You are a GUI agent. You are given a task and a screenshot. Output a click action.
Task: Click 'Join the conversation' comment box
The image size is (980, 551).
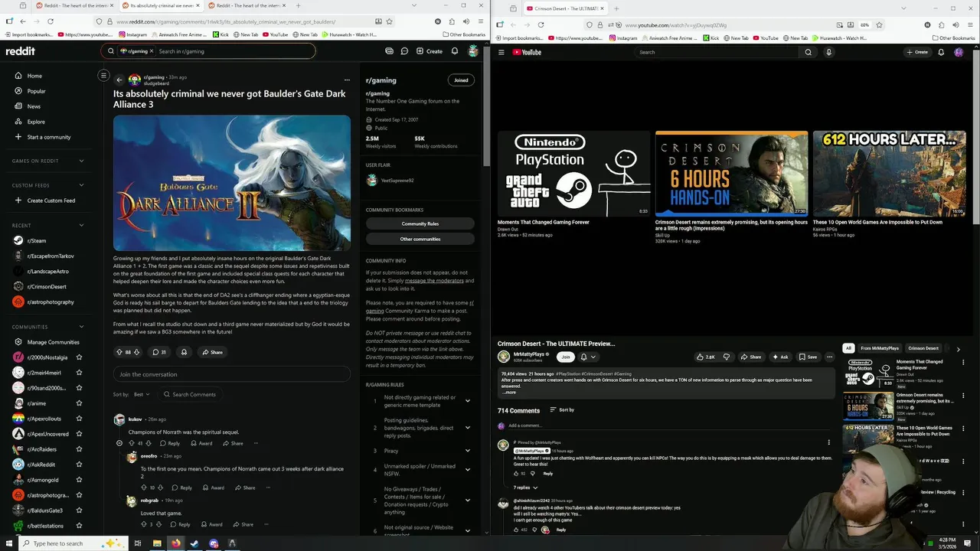232,374
